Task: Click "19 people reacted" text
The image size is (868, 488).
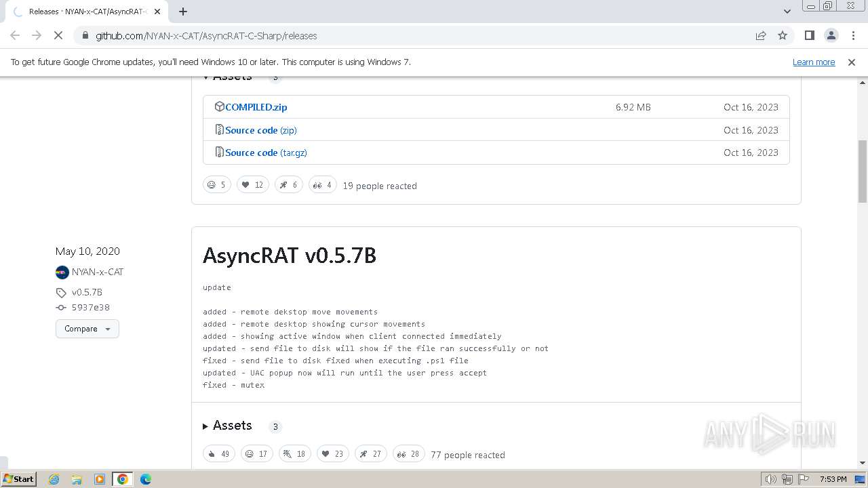Action: click(x=380, y=186)
